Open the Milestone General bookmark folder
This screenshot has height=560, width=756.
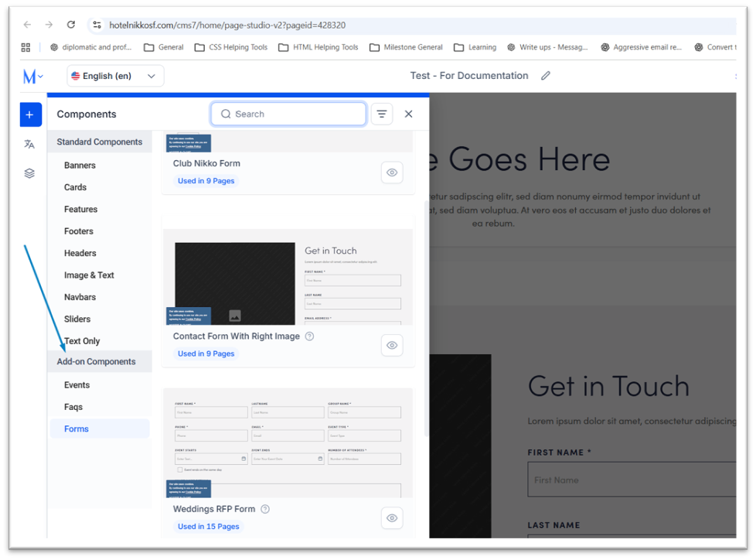click(x=406, y=47)
